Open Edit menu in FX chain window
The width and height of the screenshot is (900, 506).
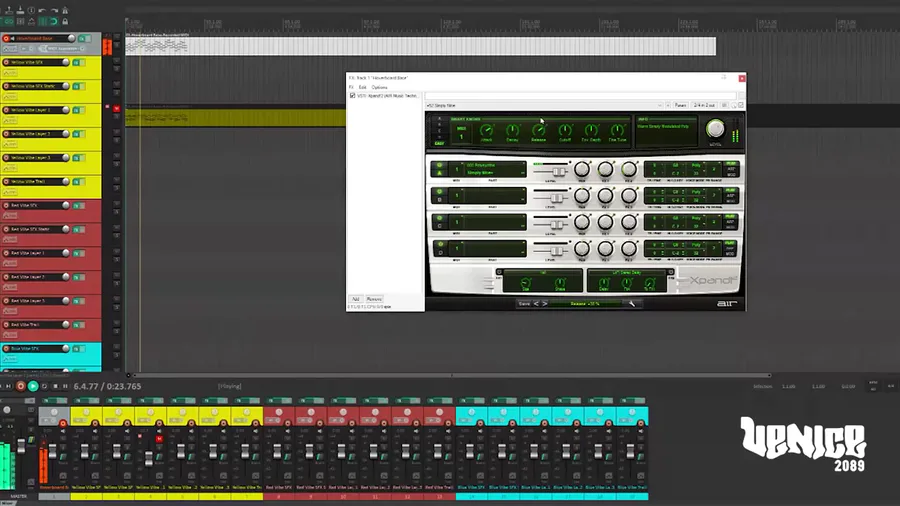pyautogui.click(x=363, y=87)
